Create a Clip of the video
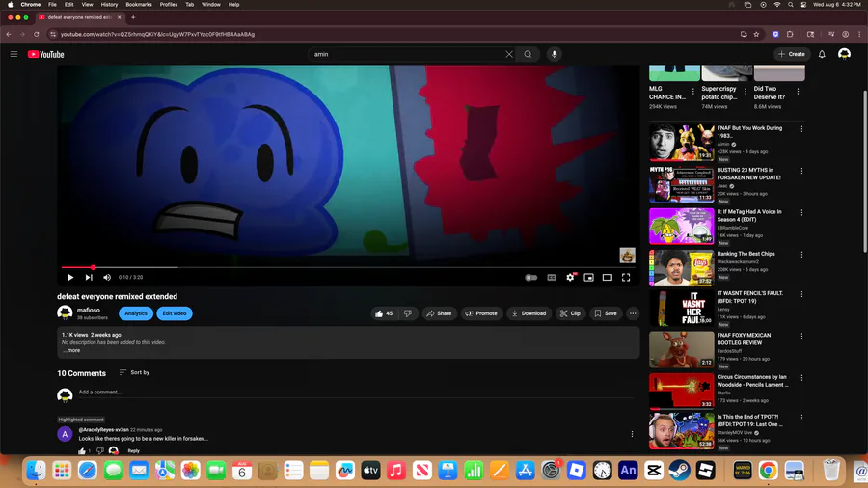 [570, 313]
